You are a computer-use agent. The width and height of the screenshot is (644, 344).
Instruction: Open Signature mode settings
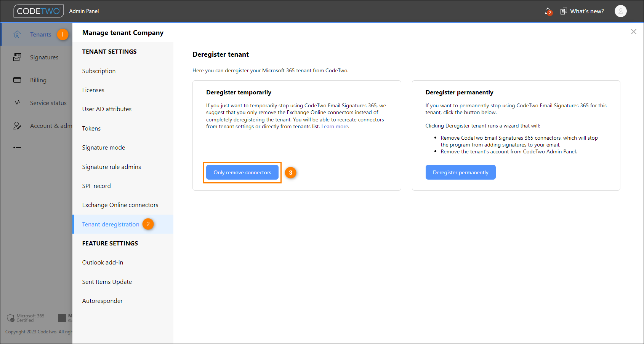[x=123, y=147]
